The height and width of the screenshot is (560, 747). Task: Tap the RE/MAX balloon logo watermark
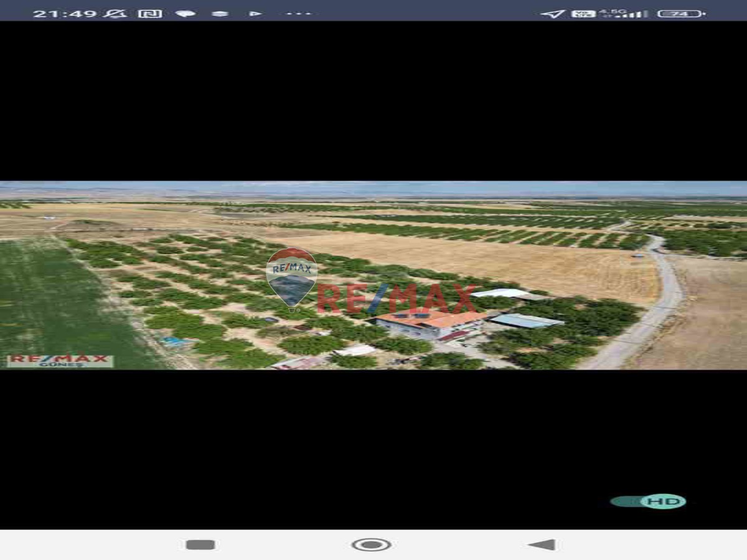click(x=291, y=278)
